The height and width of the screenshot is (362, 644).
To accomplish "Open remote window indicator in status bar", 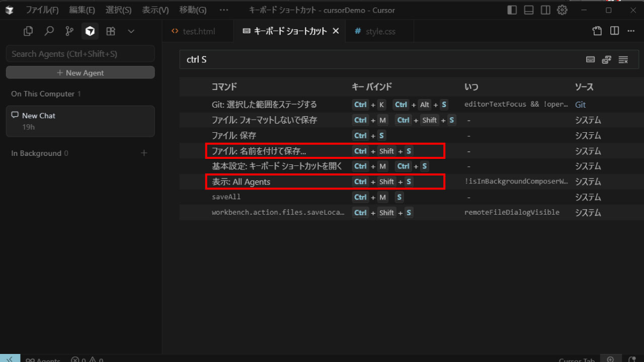I will click(x=10, y=358).
